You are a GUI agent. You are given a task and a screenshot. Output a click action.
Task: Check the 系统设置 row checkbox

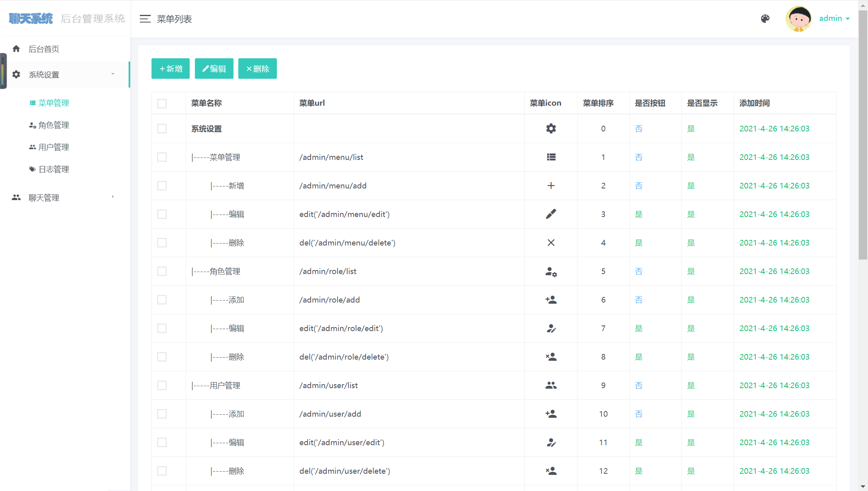(162, 129)
